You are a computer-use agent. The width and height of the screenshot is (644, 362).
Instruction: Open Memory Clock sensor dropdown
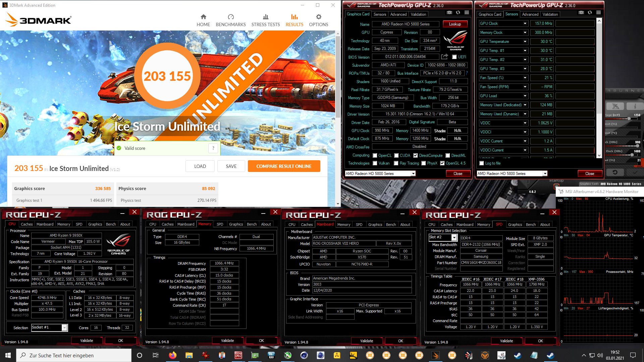pyautogui.click(x=525, y=33)
